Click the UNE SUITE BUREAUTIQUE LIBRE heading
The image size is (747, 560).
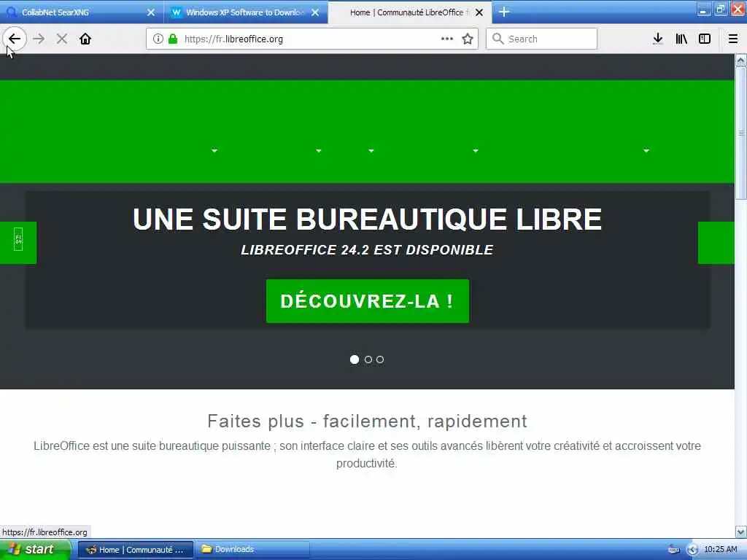pyautogui.click(x=368, y=219)
